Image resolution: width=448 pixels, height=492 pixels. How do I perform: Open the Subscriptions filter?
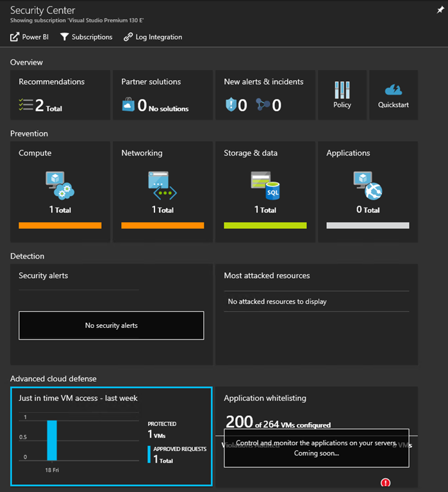86,37
